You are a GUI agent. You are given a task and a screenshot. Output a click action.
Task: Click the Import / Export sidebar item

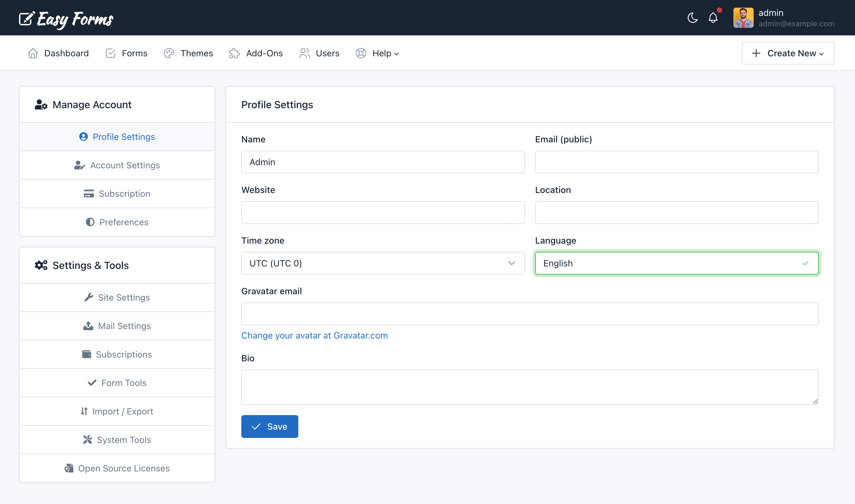click(x=117, y=411)
